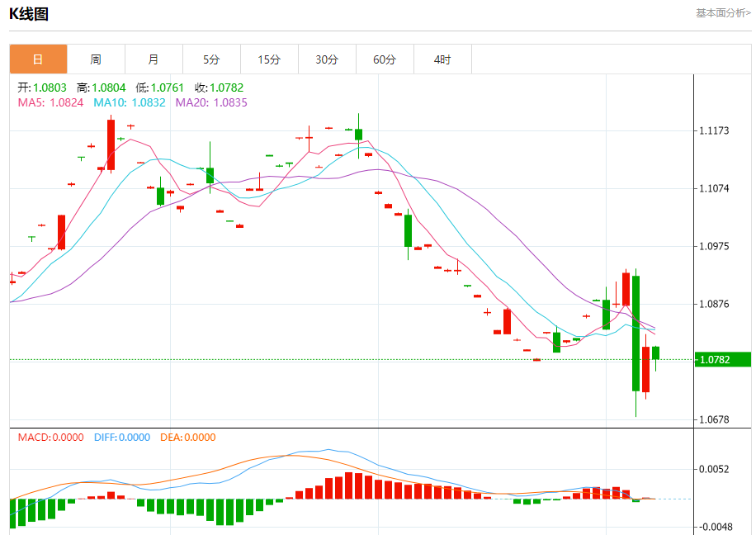This screenshot has height=535, width=756.
Task: Click the 1.0975 price axis label
Action: [x=714, y=247]
